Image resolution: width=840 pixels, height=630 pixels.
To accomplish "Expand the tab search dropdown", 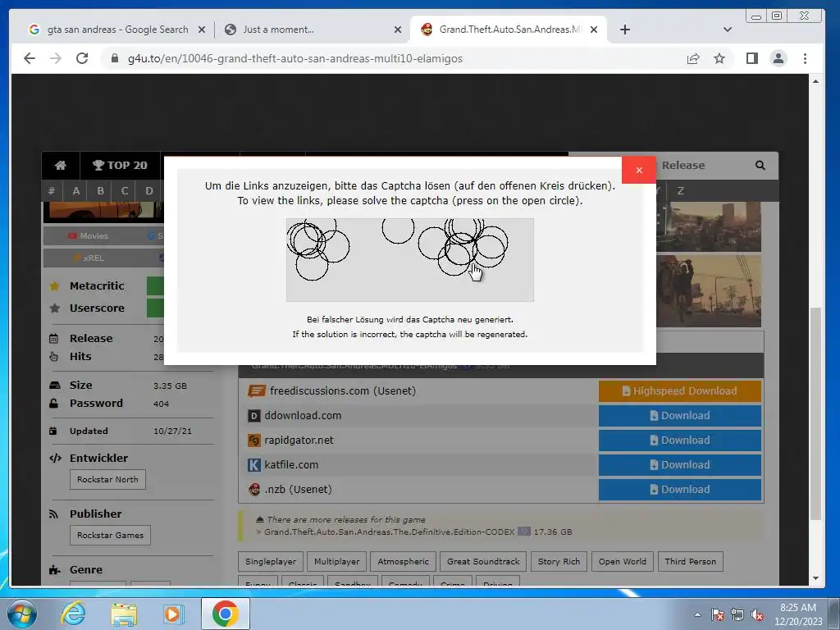I will 727,30.
